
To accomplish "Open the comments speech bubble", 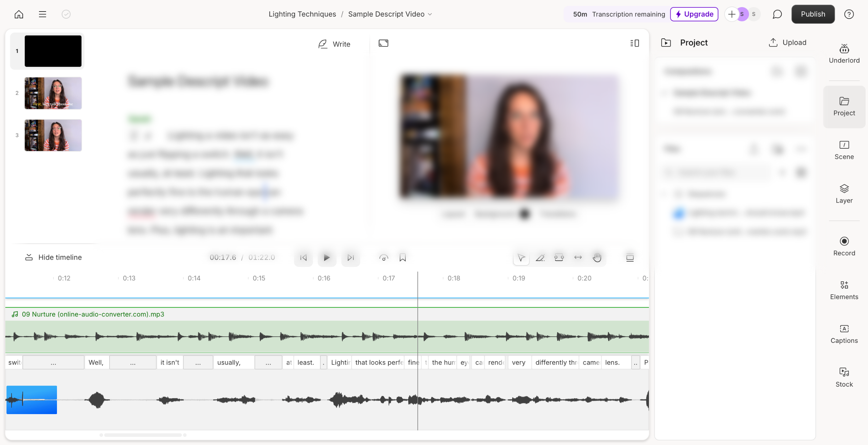I will coord(777,14).
